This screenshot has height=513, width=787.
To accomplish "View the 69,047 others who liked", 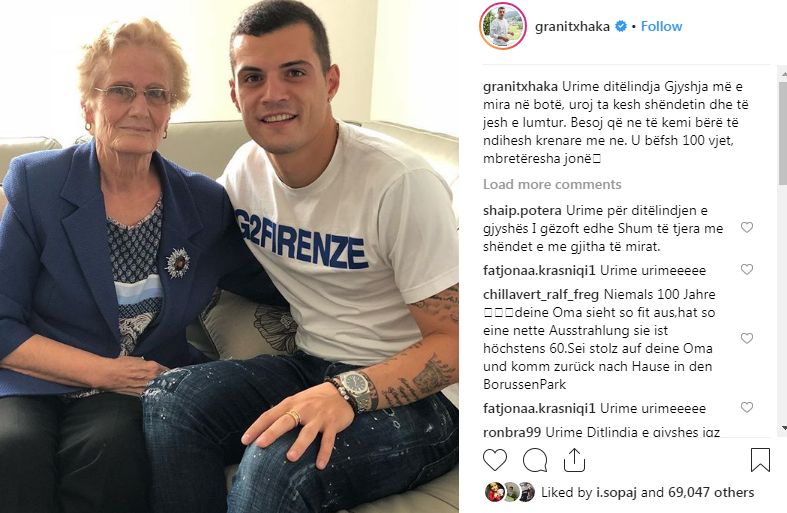I will [x=711, y=492].
